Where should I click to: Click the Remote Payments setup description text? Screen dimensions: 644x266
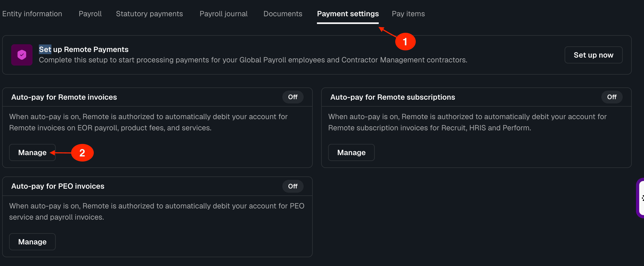click(253, 60)
